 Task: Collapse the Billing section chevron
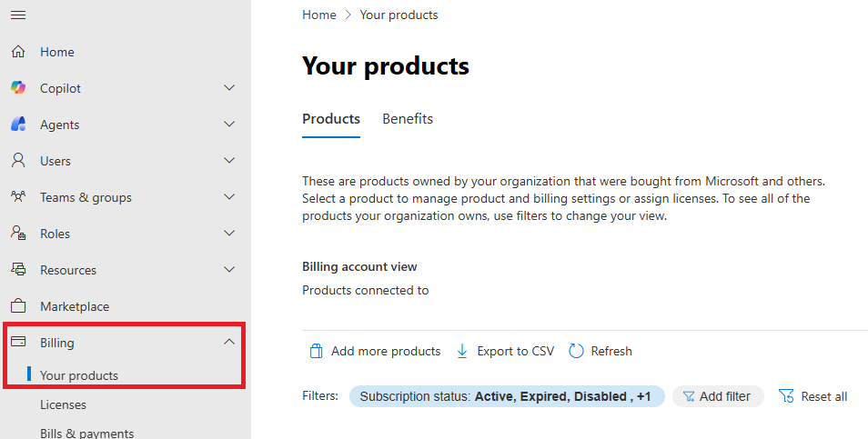point(229,343)
